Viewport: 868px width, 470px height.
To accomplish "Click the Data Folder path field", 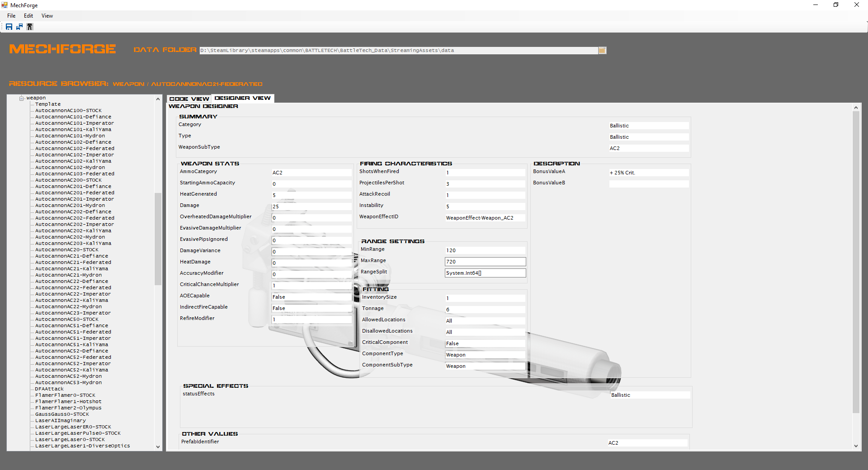I will point(398,51).
